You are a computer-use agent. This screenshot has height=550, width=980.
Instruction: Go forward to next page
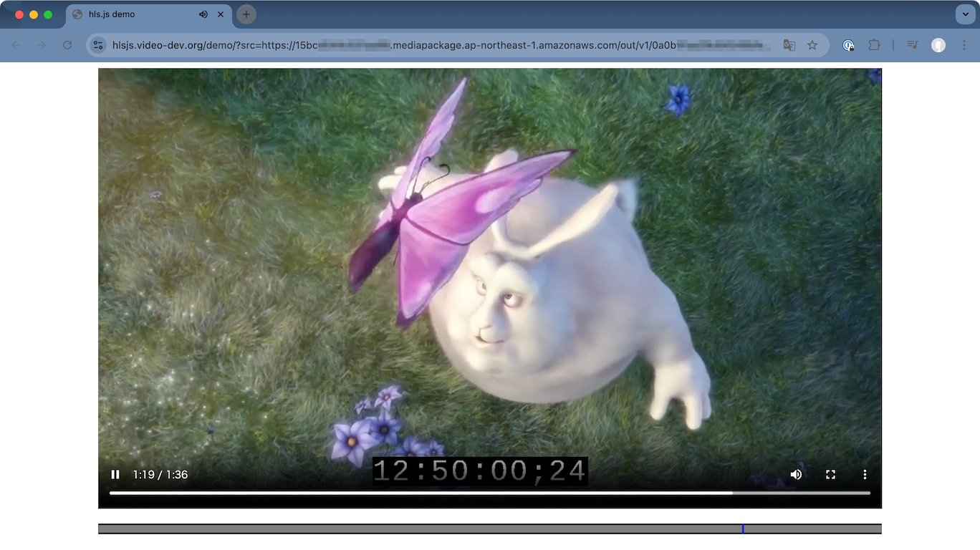pyautogui.click(x=42, y=45)
